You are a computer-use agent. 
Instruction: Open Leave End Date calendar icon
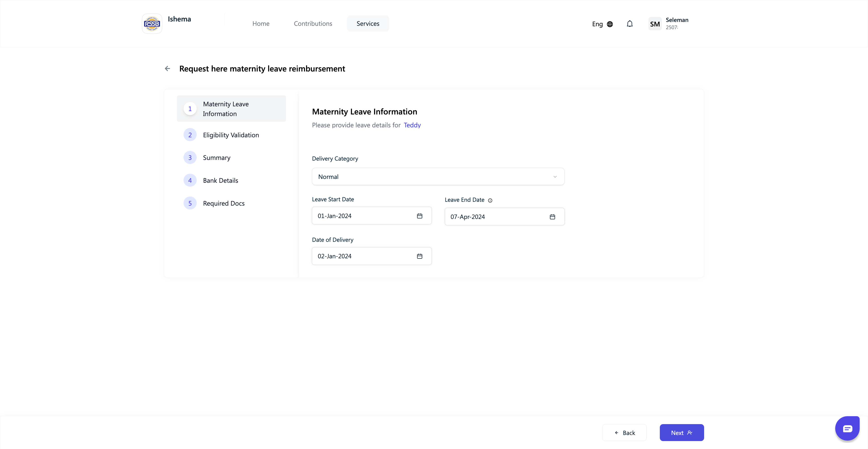552,217
